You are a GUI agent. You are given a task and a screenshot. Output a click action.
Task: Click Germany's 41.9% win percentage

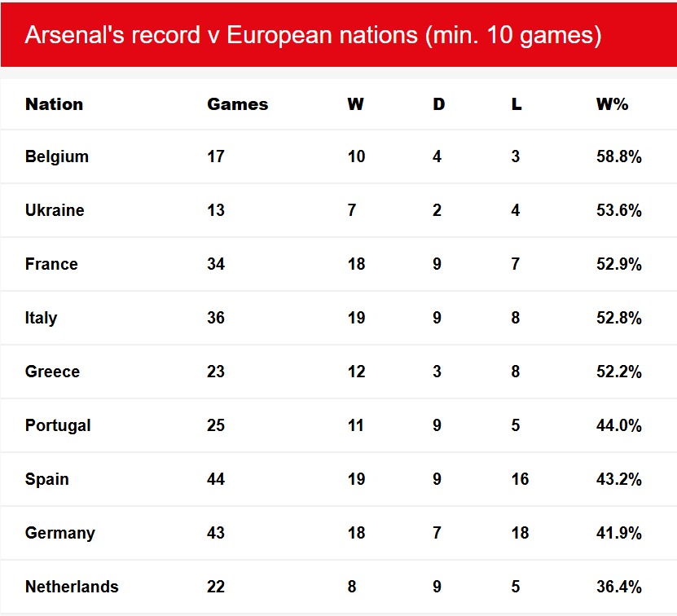[619, 533]
